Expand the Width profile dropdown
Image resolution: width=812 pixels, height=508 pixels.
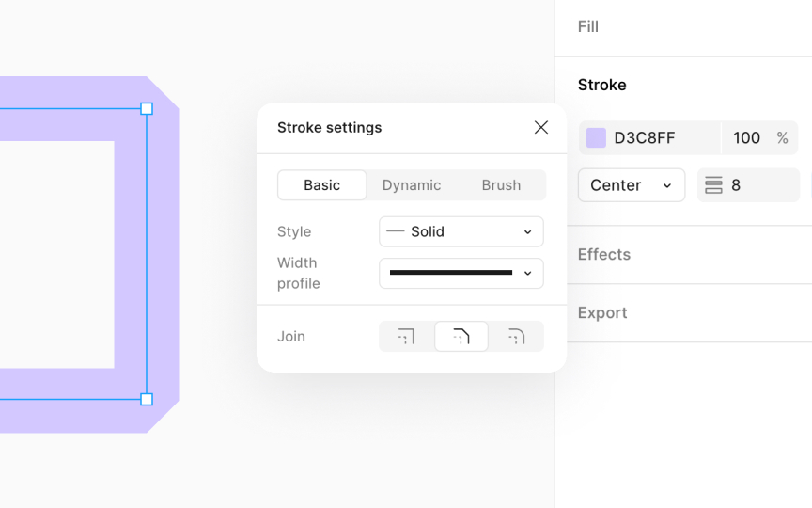point(461,273)
